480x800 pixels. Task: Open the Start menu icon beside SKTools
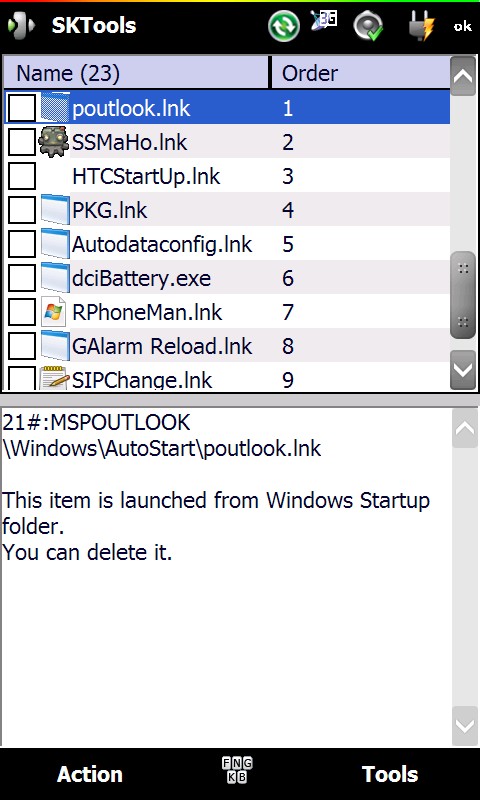click(20, 26)
